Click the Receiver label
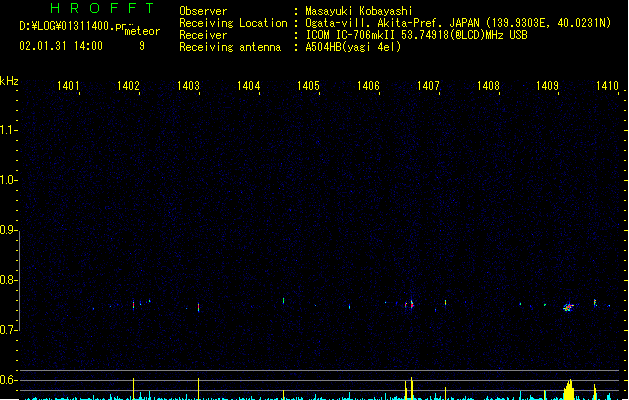This screenshot has width=629, height=400. tap(203, 35)
